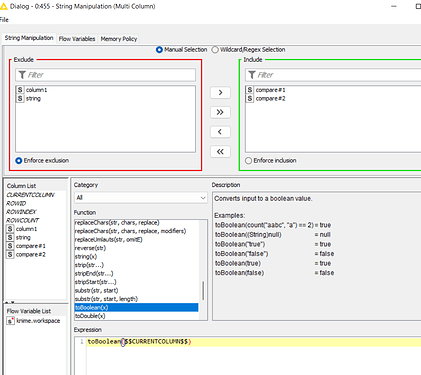Select stripEnd(str...) function
The image size is (421, 375).
point(94,274)
